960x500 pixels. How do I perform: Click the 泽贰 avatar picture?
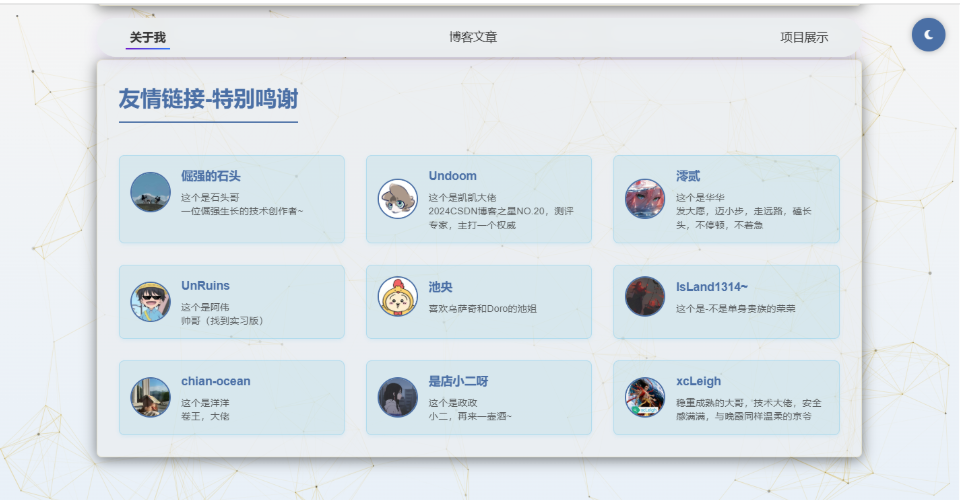644,199
